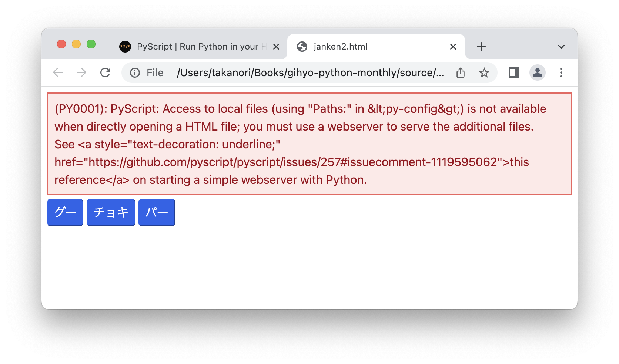Screen dimensions: 619x364
Task: Click the green fullscreen window button
Action: (x=91, y=44)
